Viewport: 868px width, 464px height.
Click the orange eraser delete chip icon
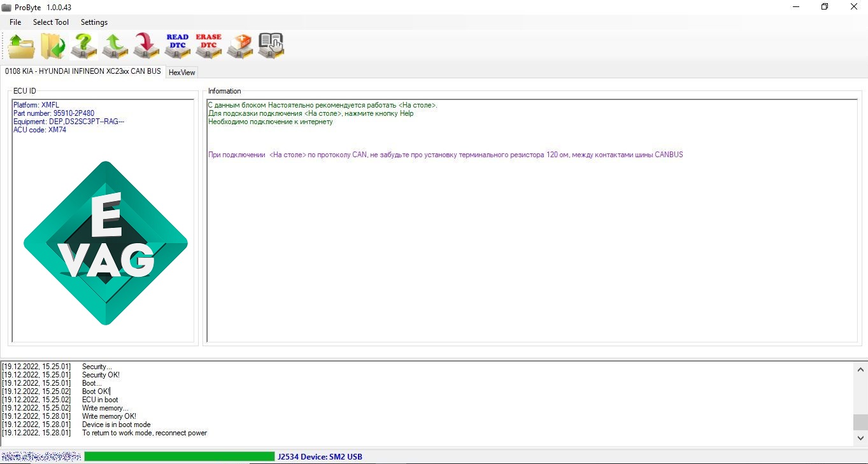(240, 46)
